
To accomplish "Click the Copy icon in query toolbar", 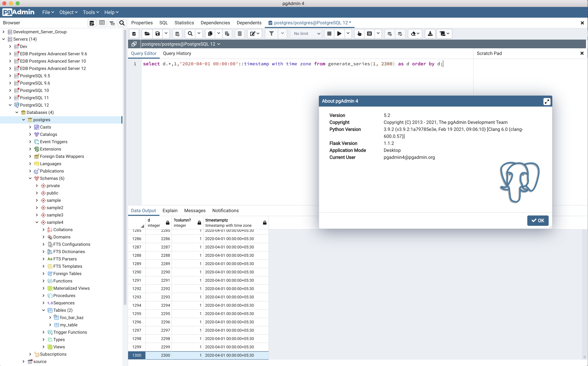I will (x=210, y=34).
